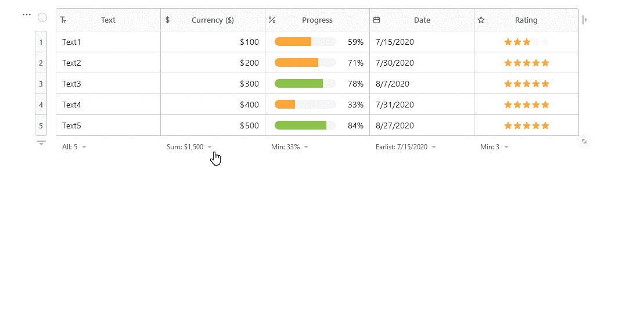This screenshot has width=644, height=330.
Task: Click the 84% green progress bar
Action: click(x=305, y=125)
